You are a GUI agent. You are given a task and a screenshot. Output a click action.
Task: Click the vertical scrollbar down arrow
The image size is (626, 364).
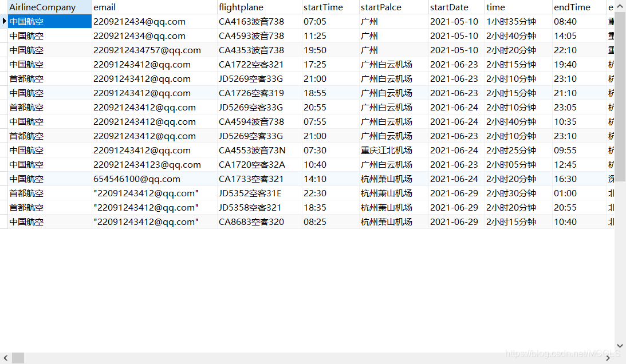tap(620, 346)
